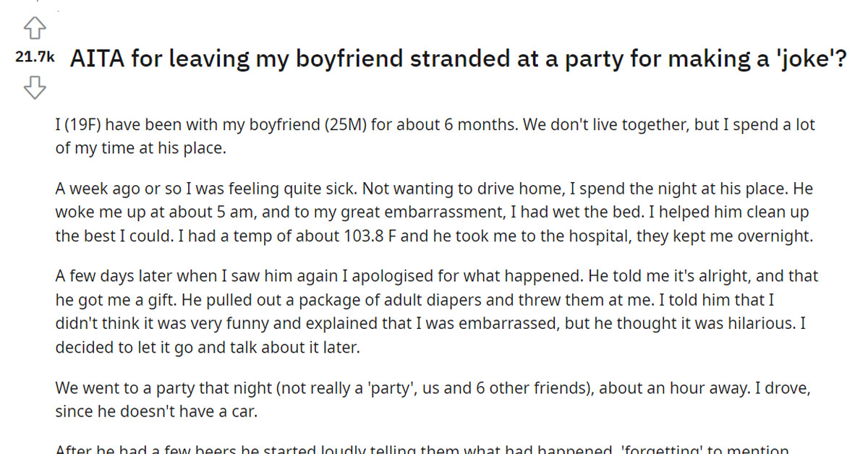Click the upward arrow above the vote count

pyautogui.click(x=33, y=27)
